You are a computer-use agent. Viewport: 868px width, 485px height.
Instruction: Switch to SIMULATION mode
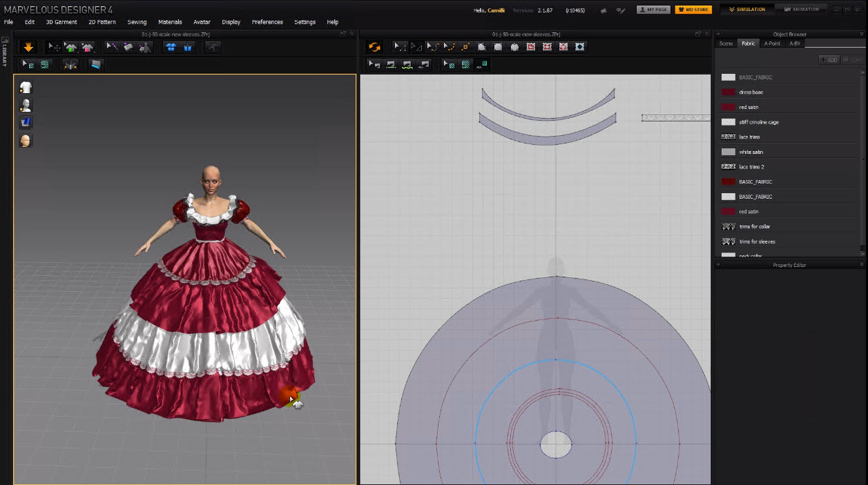747,10
